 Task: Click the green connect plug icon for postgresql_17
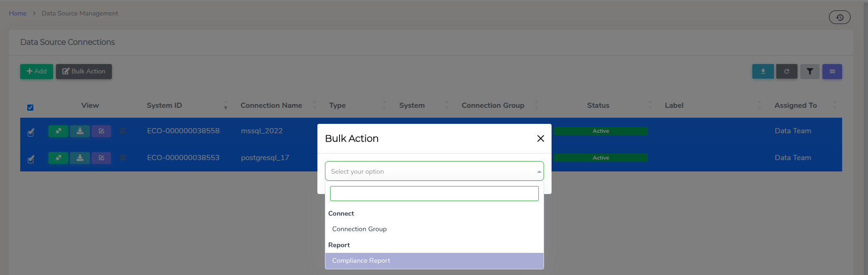coord(58,158)
